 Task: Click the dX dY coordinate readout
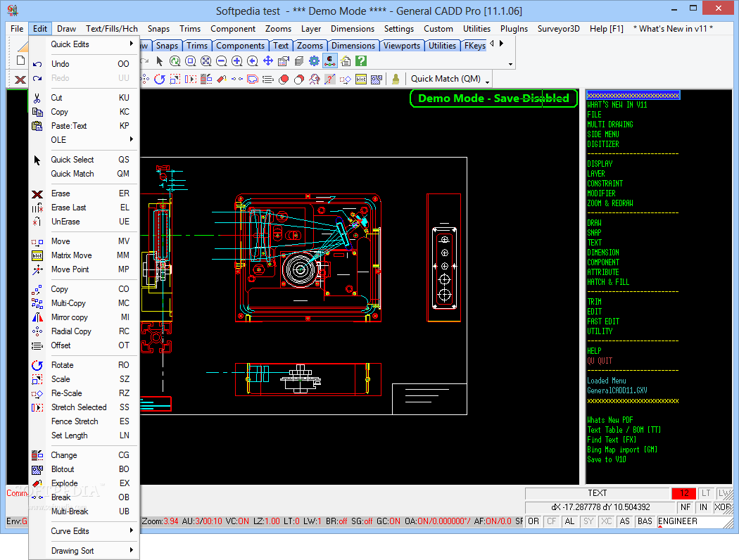[600, 507]
